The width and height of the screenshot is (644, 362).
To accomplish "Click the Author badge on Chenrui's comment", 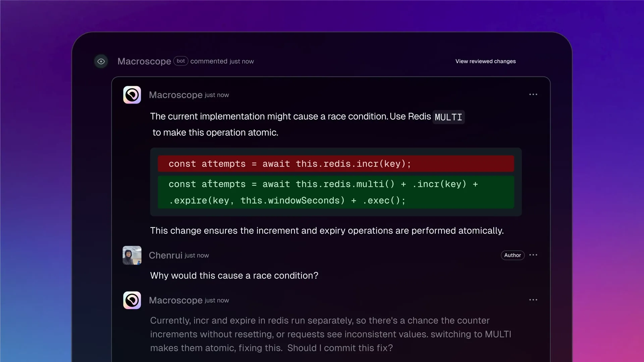I will 513,255.
